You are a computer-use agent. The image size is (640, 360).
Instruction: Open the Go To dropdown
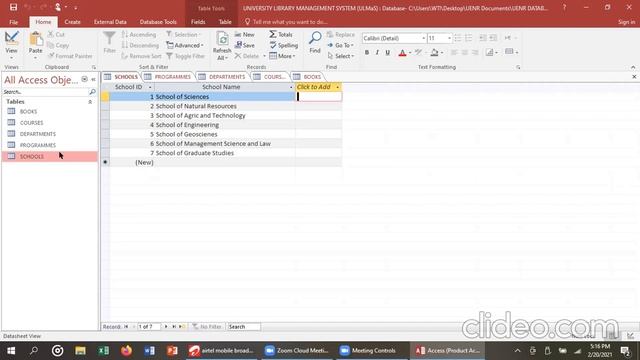click(340, 45)
